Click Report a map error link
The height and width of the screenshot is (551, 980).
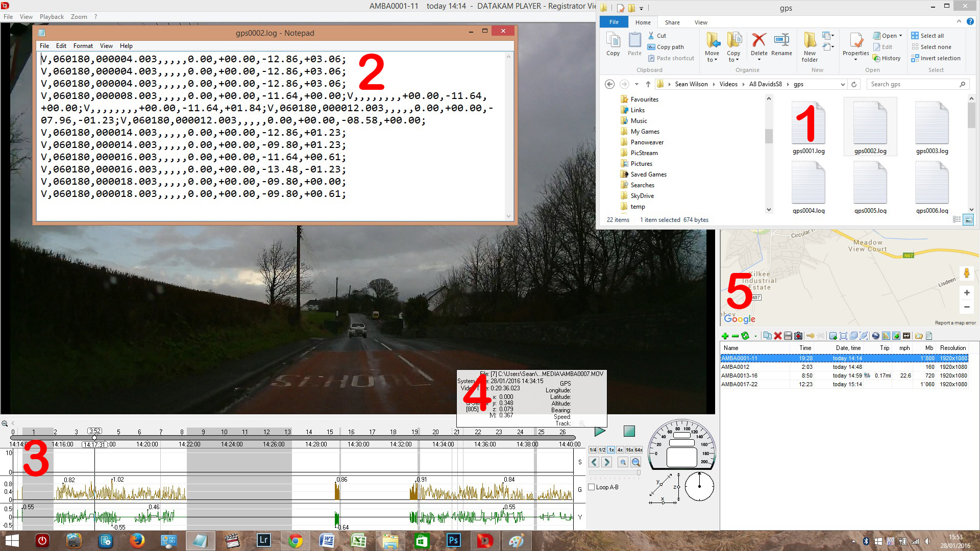[x=955, y=323]
